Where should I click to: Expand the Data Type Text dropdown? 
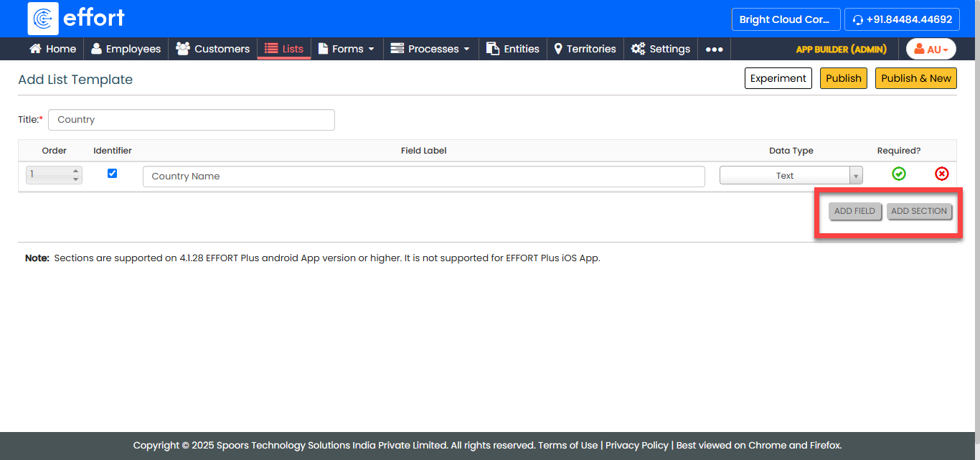pyautogui.click(x=855, y=176)
